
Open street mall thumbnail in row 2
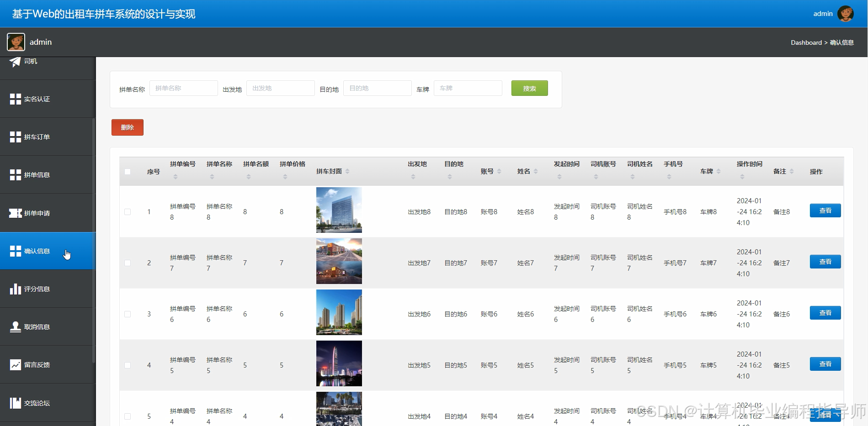[339, 261]
